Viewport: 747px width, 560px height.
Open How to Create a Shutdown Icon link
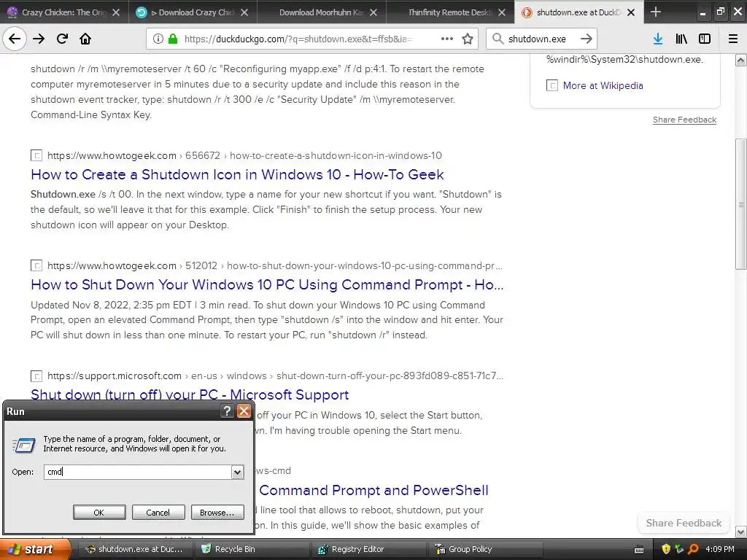pyautogui.click(x=237, y=174)
